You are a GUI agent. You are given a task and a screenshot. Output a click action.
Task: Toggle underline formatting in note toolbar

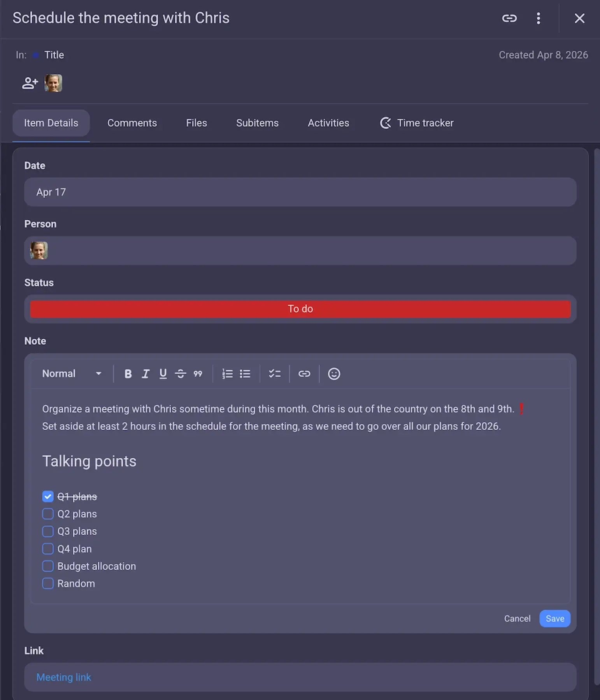(163, 374)
